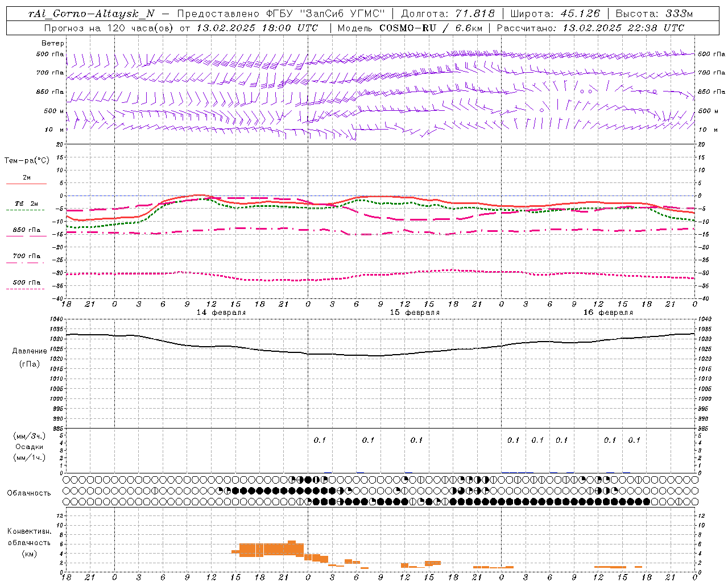Click the 15 февраля date label

tap(415, 313)
